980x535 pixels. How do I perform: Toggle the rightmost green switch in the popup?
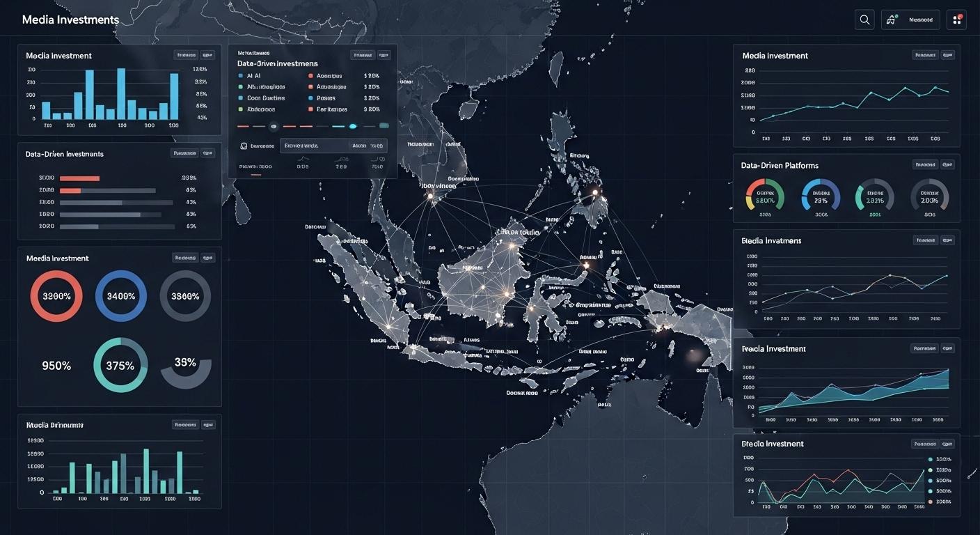[384, 125]
